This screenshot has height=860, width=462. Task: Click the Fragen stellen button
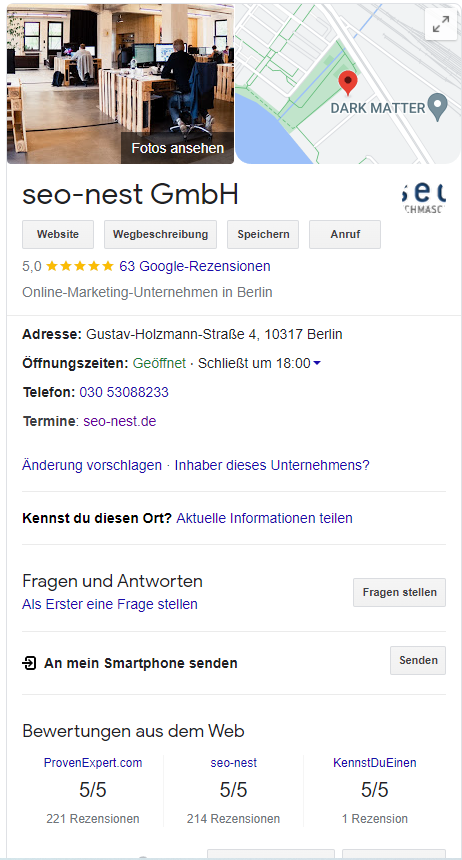[x=399, y=592]
